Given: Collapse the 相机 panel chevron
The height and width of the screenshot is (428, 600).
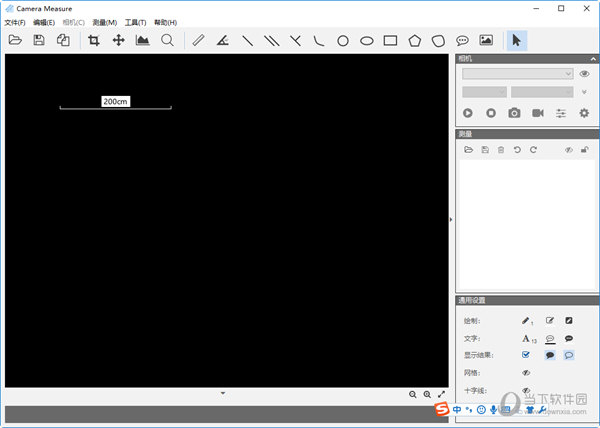Looking at the screenshot, I should point(593,59).
